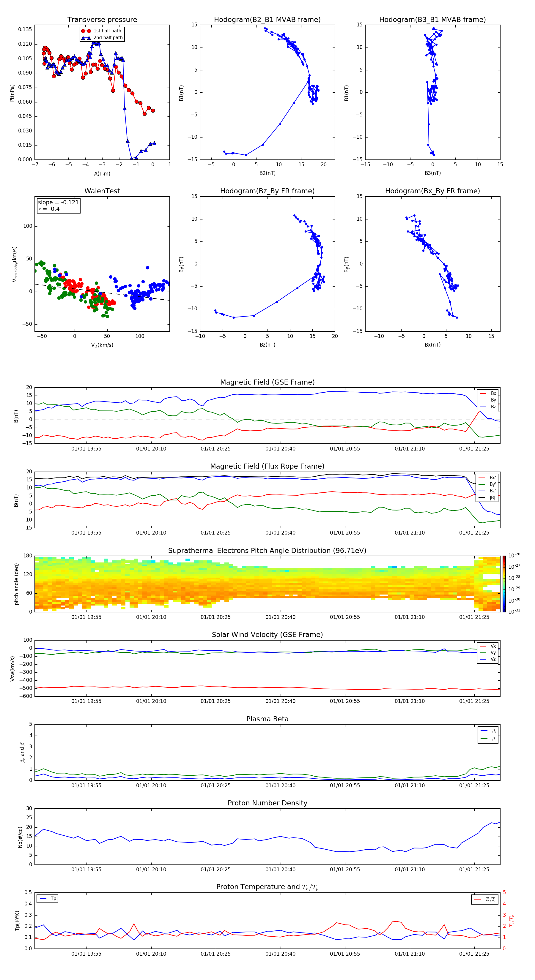This screenshot has width=535, height=980.
Task: Select the "slope = -0.121" annotation
Action: tap(58, 203)
